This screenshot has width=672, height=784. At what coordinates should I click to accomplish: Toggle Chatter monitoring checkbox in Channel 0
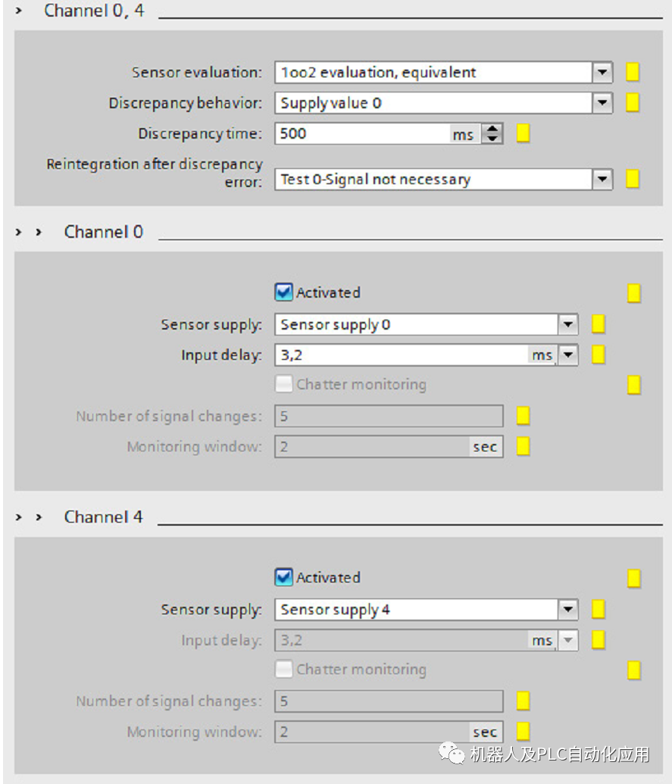(283, 384)
